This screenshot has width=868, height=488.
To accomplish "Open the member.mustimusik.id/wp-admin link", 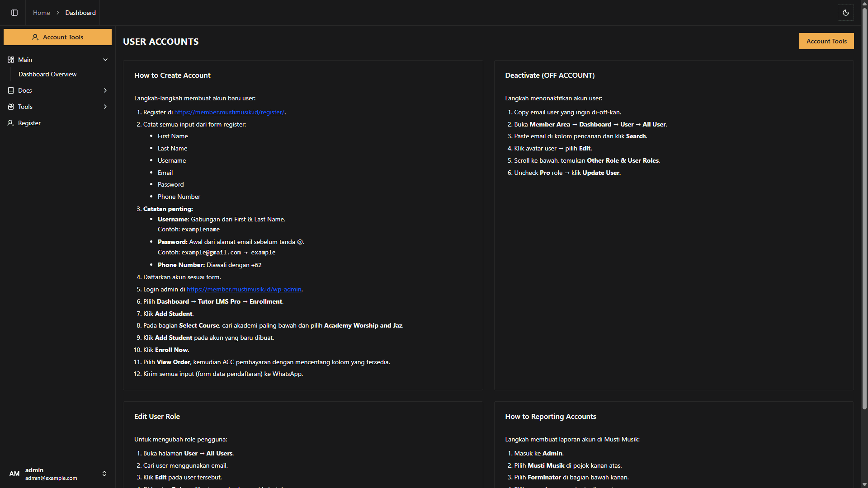I will tap(244, 289).
